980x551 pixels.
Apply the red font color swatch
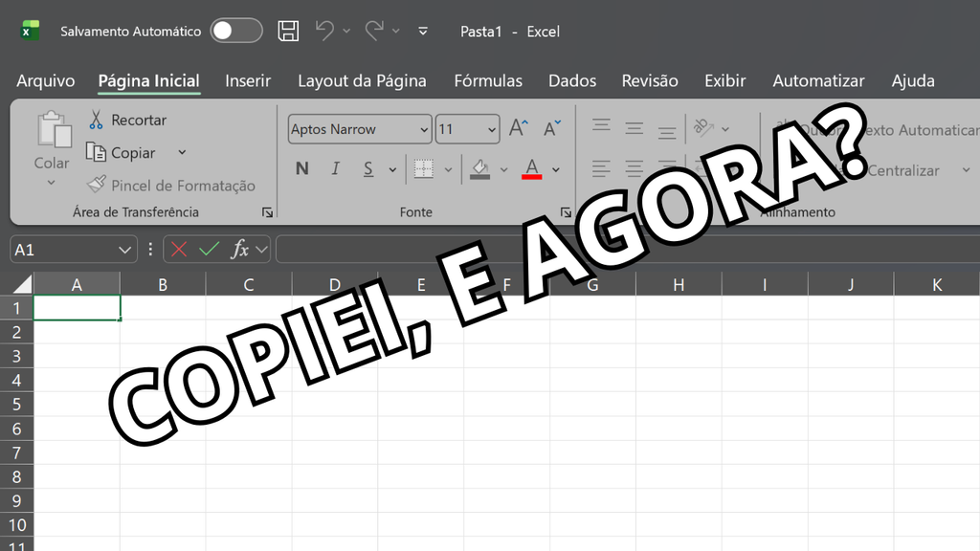[x=532, y=168]
